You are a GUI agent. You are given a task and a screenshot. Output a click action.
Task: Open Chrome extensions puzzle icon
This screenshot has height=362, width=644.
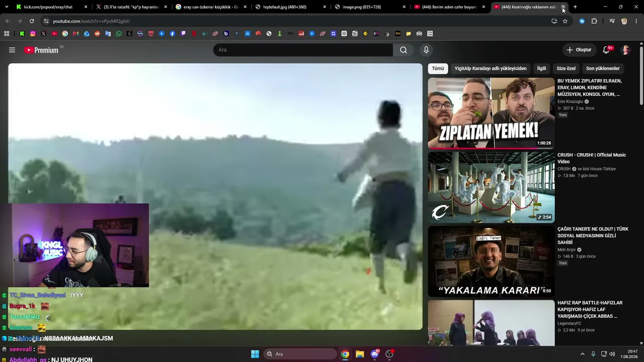point(594,21)
